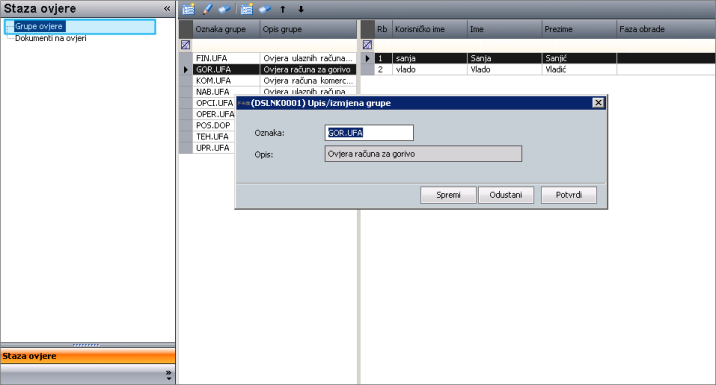Open Dokumenti na ovjeri tree node
This screenshot has height=385, width=716.
(50, 38)
